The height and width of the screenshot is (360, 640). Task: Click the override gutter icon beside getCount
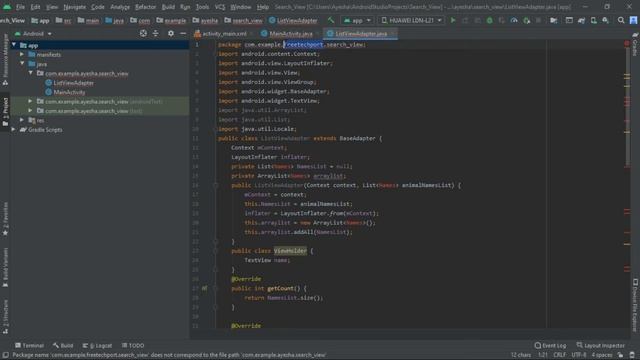(204, 288)
